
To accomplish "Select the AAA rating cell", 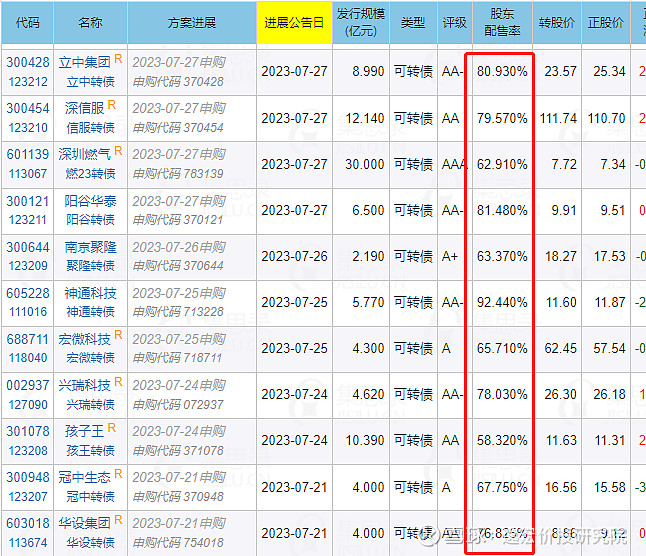I will click(454, 164).
